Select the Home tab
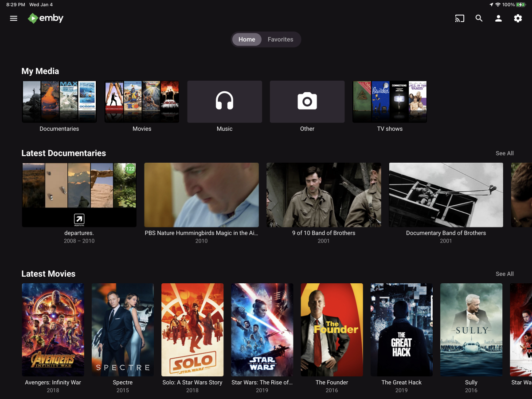This screenshot has width=532, height=399. click(247, 39)
